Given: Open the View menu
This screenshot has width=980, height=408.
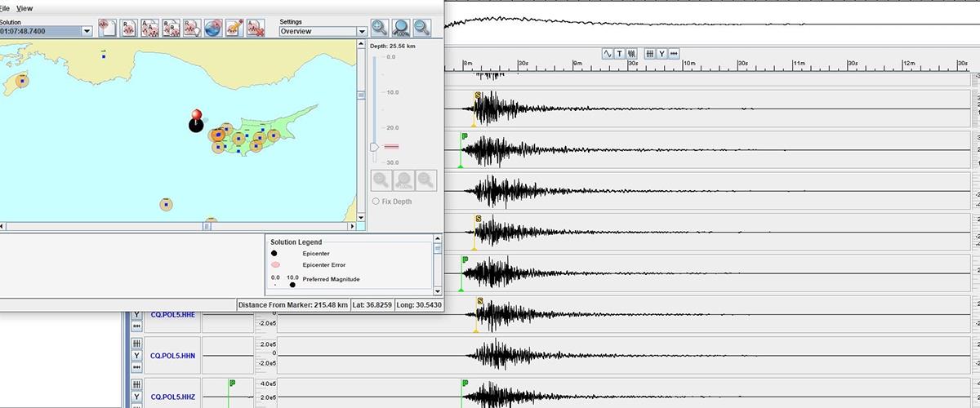Looking at the screenshot, I should 25,7.
